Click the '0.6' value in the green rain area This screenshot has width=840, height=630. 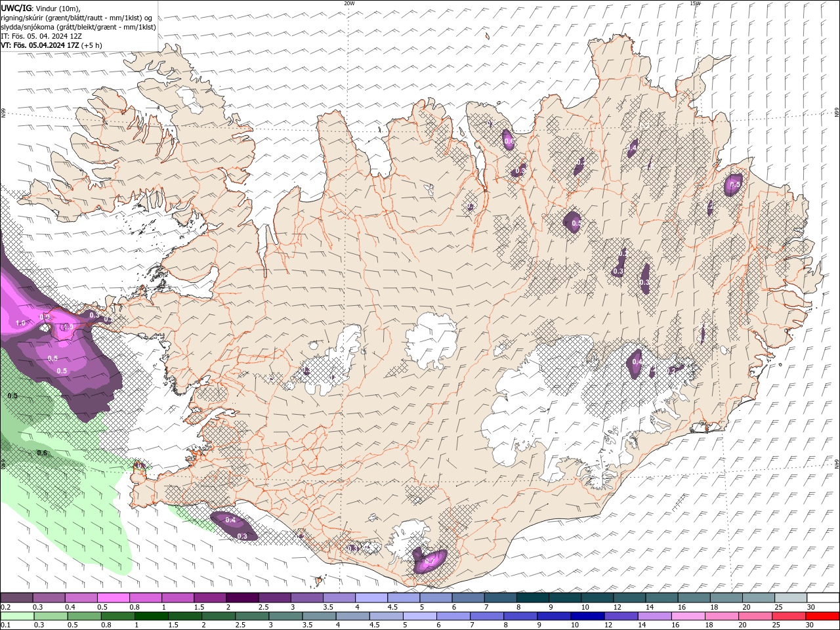pos(42,453)
